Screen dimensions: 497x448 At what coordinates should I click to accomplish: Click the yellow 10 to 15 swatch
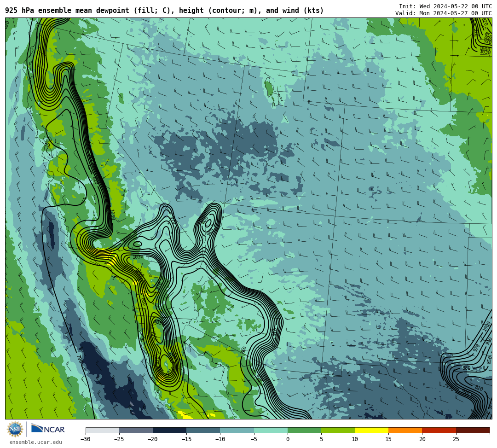click(x=371, y=430)
